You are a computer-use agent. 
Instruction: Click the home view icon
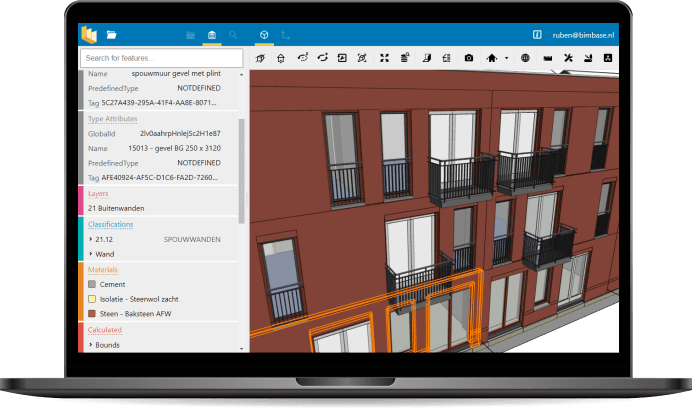[490, 59]
